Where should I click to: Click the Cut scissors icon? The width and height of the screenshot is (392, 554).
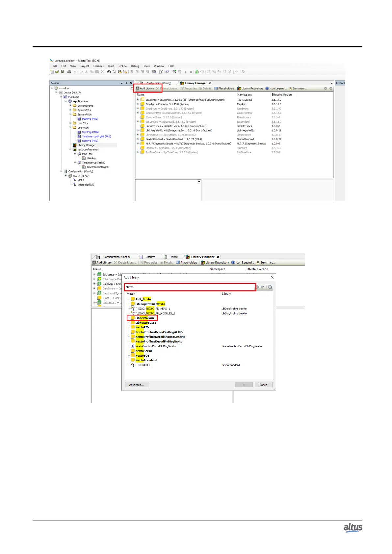(x=87, y=72)
